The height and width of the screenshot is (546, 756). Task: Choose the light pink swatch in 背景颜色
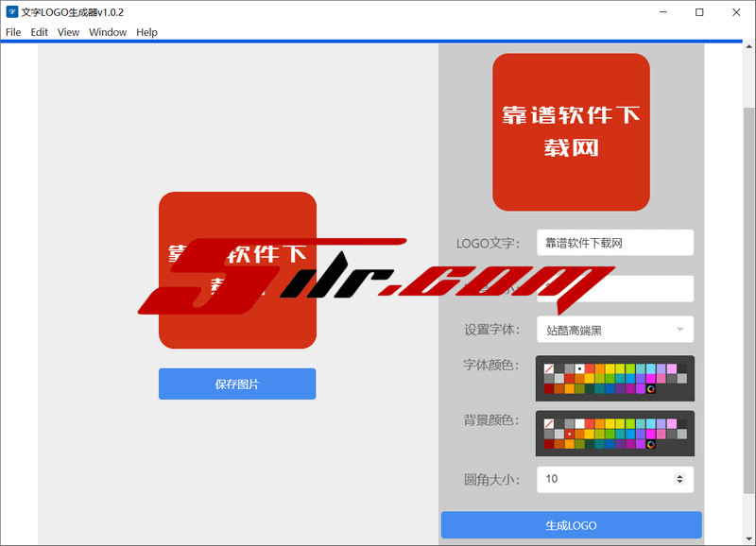[x=672, y=423]
